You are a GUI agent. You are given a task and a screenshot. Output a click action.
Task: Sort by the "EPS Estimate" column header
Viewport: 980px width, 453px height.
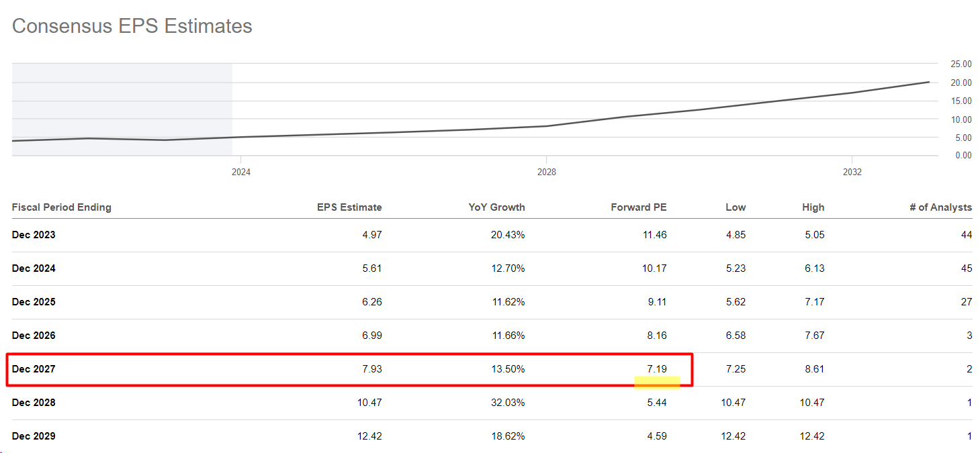click(349, 207)
